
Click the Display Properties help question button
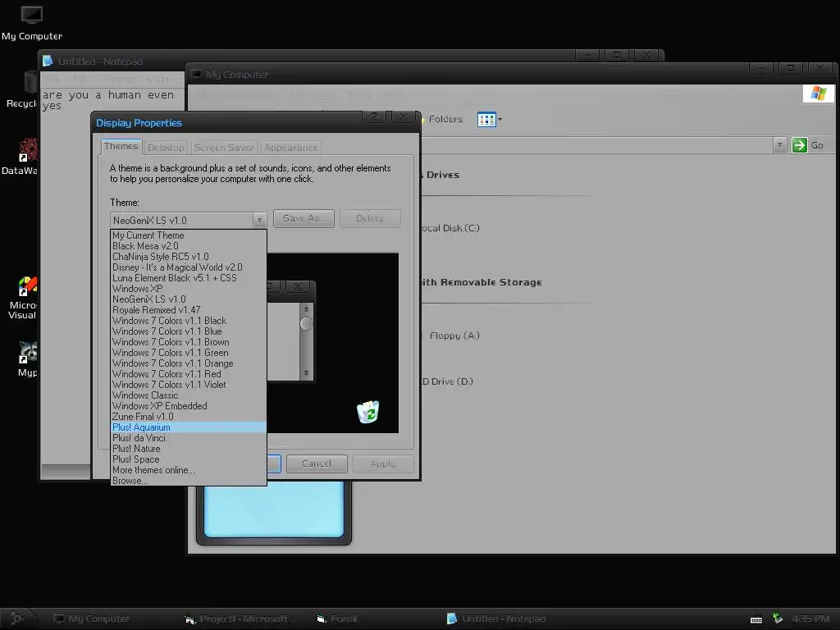tap(374, 116)
